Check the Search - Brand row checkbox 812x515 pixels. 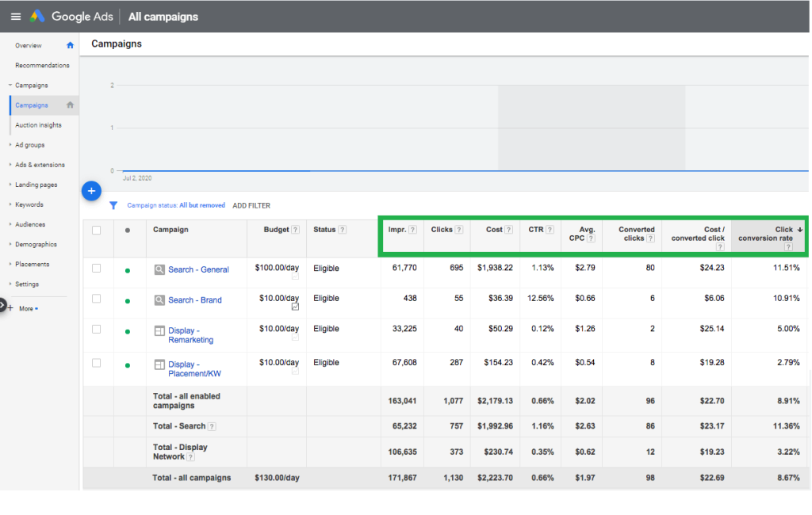tap(96, 299)
